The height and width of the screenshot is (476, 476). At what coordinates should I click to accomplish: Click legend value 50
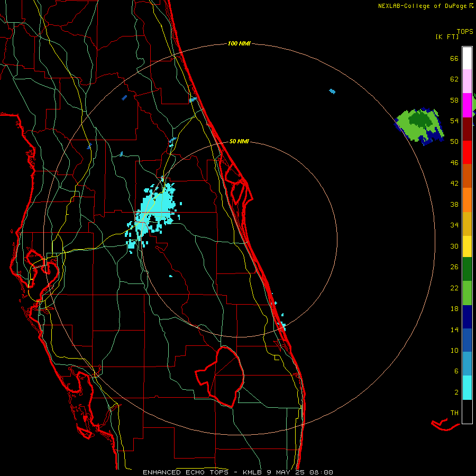[x=454, y=142]
